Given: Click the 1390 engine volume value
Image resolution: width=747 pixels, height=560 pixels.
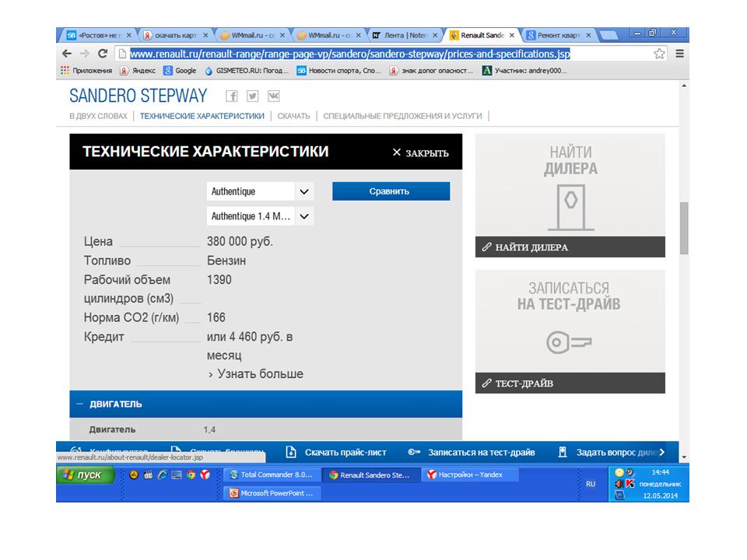Looking at the screenshot, I should pos(219,279).
